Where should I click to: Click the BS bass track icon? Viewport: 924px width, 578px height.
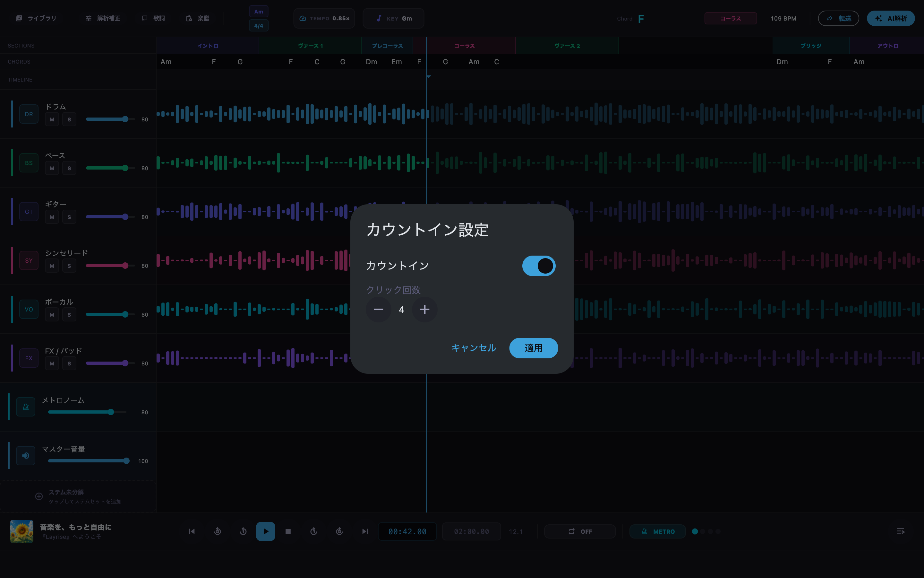click(x=29, y=163)
